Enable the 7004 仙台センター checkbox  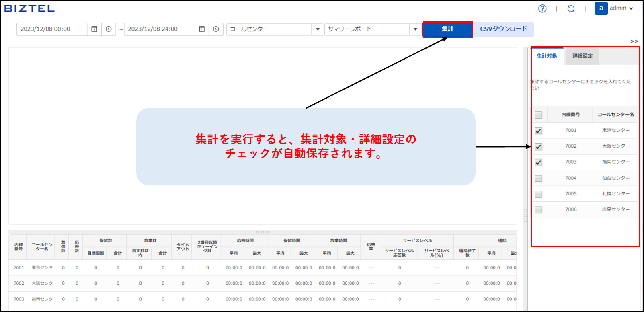pyautogui.click(x=539, y=178)
